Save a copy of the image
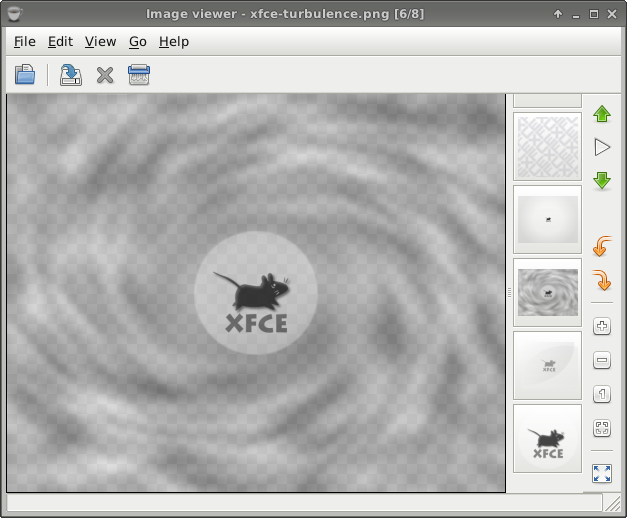This screenshot has width=642, height=524. pos(71,75)
